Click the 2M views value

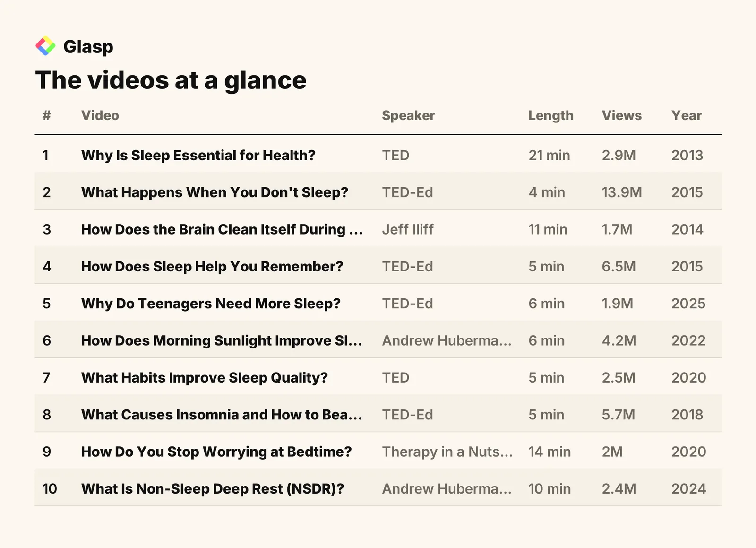tap(612, 452)
